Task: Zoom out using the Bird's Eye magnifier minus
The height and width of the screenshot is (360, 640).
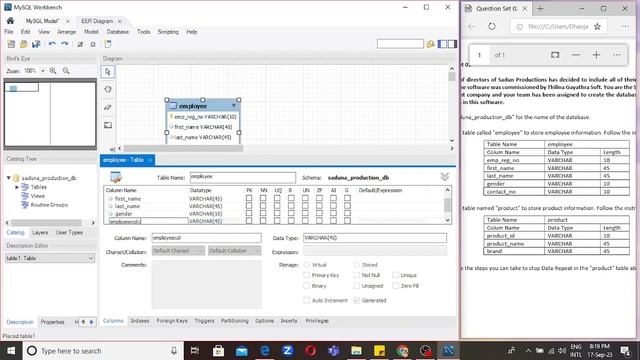Action: (x=66, y=71)
